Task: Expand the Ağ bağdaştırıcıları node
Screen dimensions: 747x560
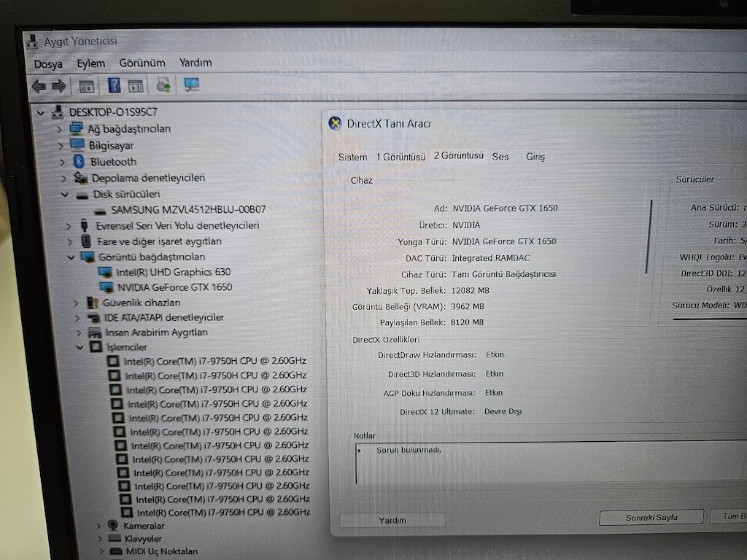Action: (x=59, y=129)
